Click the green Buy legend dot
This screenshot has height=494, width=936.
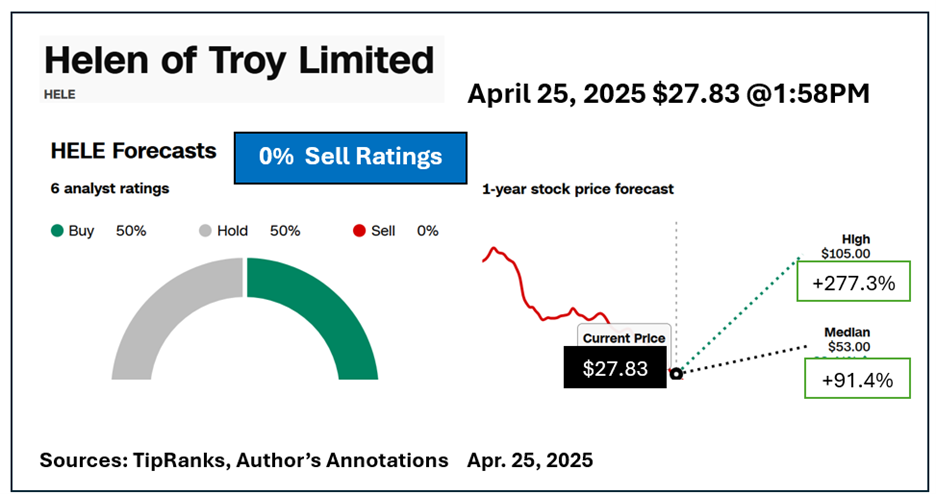[57, 231]
